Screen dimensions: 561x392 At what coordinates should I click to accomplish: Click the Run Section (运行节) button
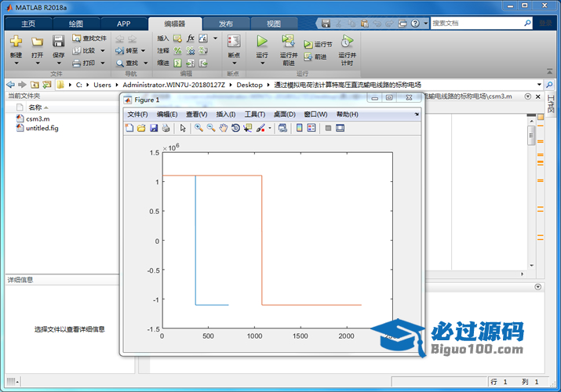pyautogui.click(x=319, y=45)
